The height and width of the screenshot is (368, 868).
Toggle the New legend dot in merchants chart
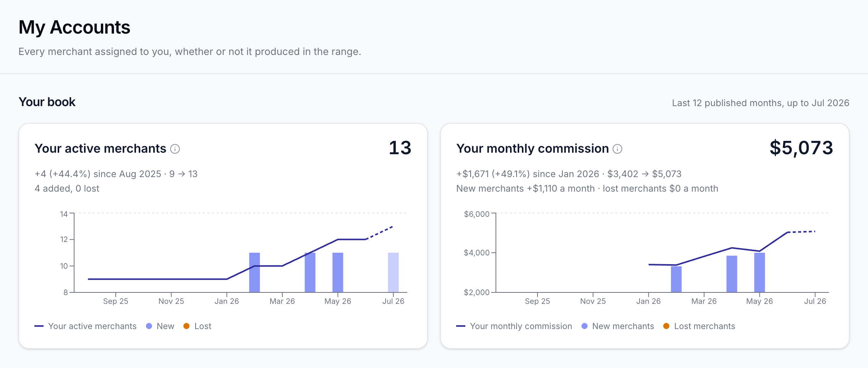(149, 326)
